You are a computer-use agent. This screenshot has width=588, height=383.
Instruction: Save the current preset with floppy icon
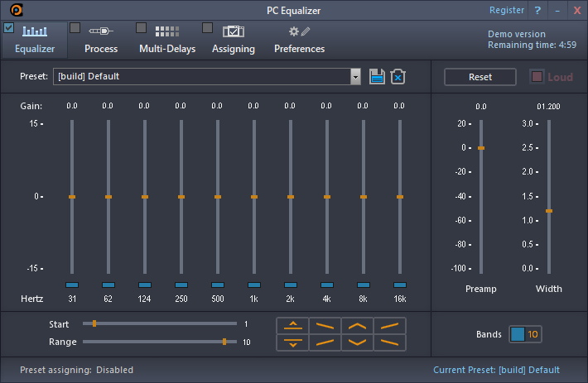377,76
